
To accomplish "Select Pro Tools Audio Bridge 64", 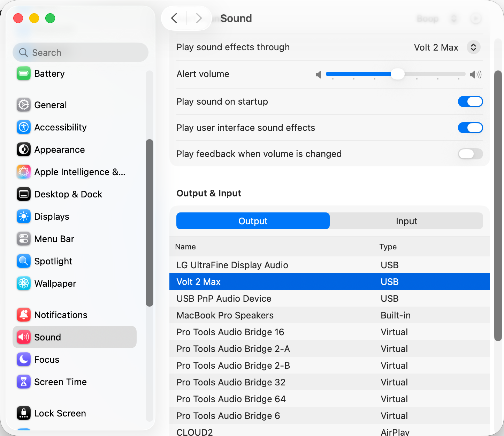I will 330,399.
